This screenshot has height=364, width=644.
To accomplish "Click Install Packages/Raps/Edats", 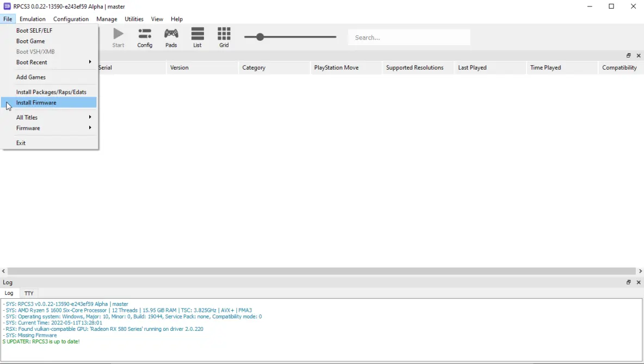I will coord(51,92).
